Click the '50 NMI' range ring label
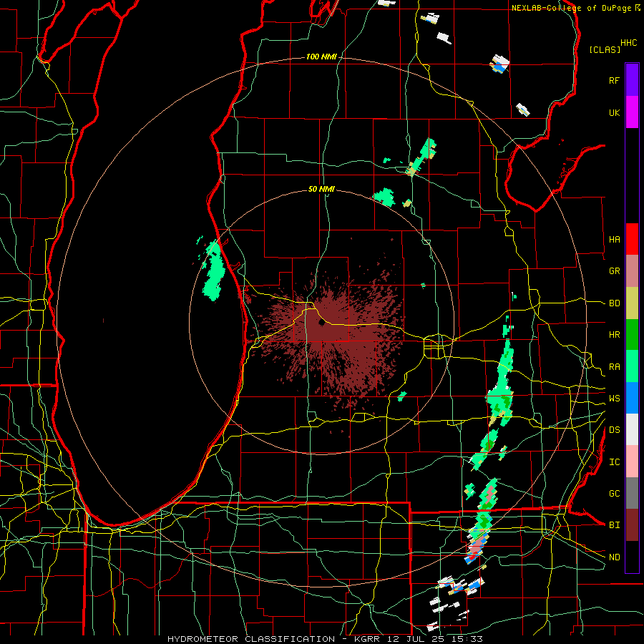 (x=321, y=189)
